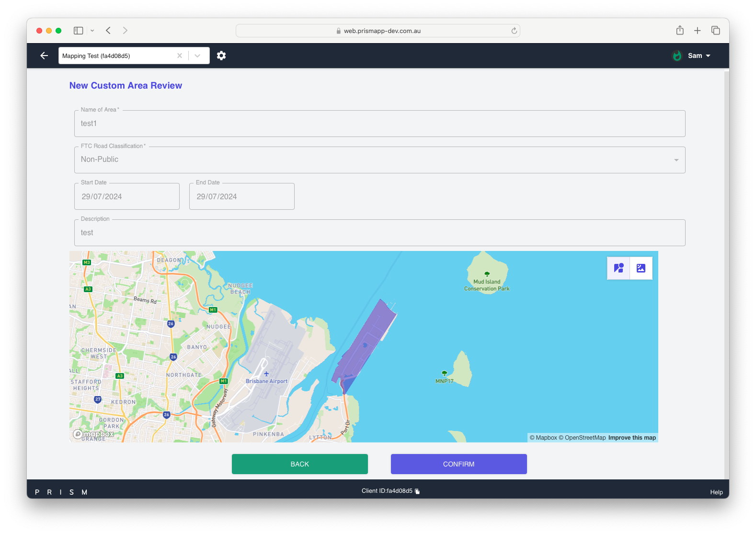
Task: Switch to the map shapes layer view
Action: [619, 268]
